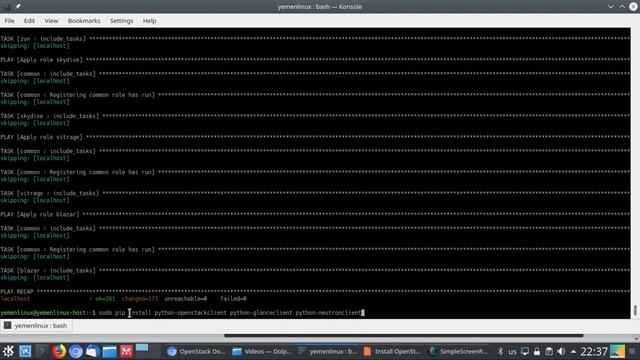
Task: Click the blue desktop icon next to launcher
Action: tap(25, 351)
